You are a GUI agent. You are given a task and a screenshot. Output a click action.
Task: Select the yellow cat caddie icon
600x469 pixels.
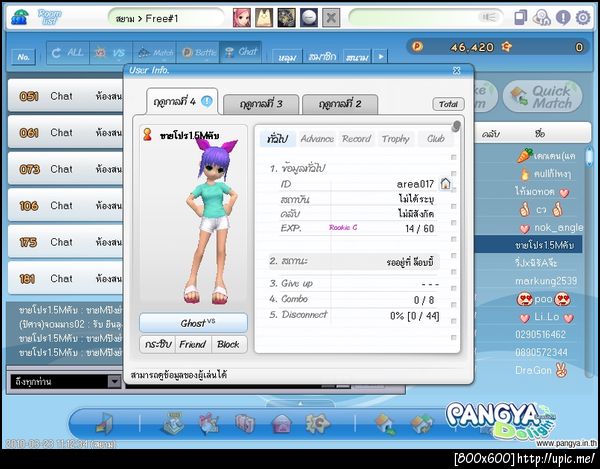pos(264,18)
